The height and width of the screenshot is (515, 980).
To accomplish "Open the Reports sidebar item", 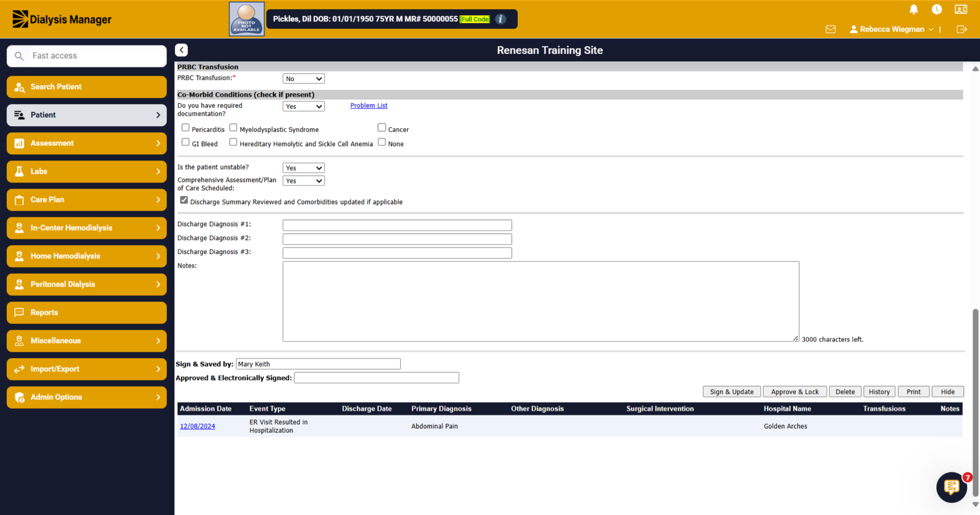I will point(87,313).
